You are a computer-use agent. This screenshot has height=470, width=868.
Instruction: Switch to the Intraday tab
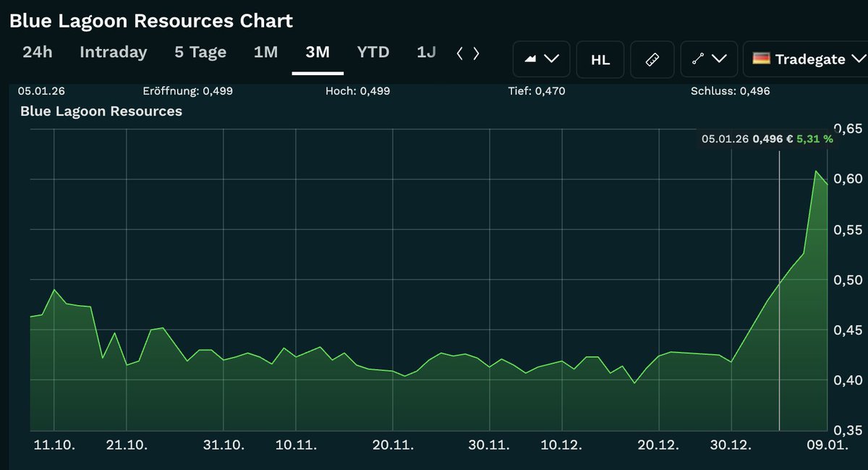(x=113, y=53)
